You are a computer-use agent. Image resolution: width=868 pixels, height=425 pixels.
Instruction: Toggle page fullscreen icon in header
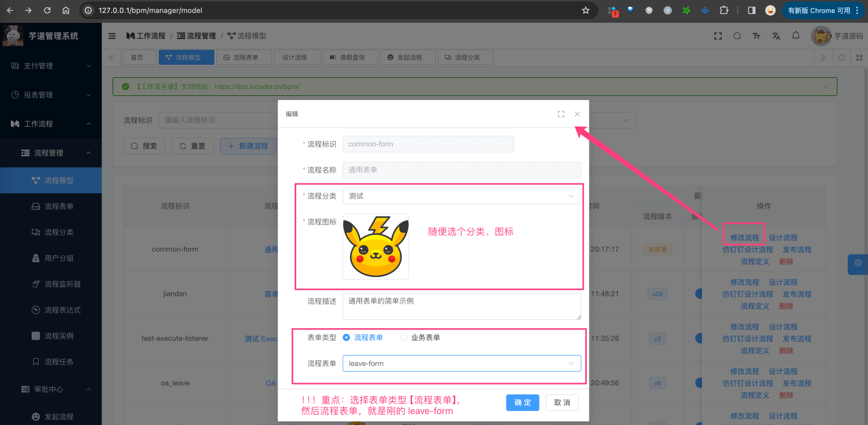point(718,36)
